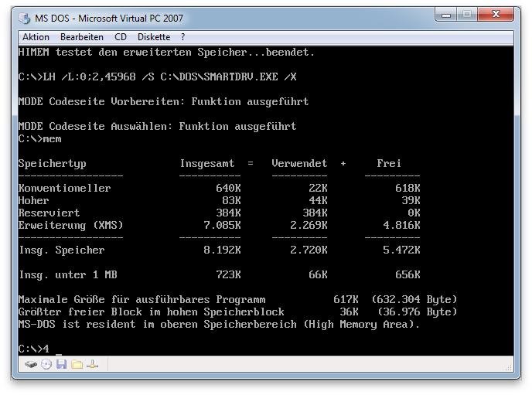Click the 'C:\>mem' command line
The image size is (532, 395).
click(x=40, y=139)
